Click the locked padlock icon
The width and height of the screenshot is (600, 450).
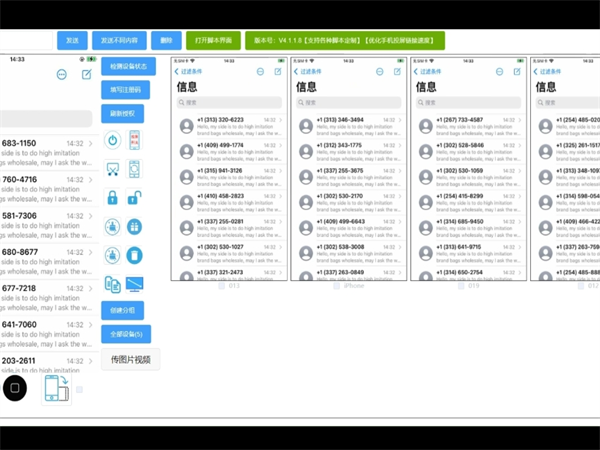[x=112, y=198]
